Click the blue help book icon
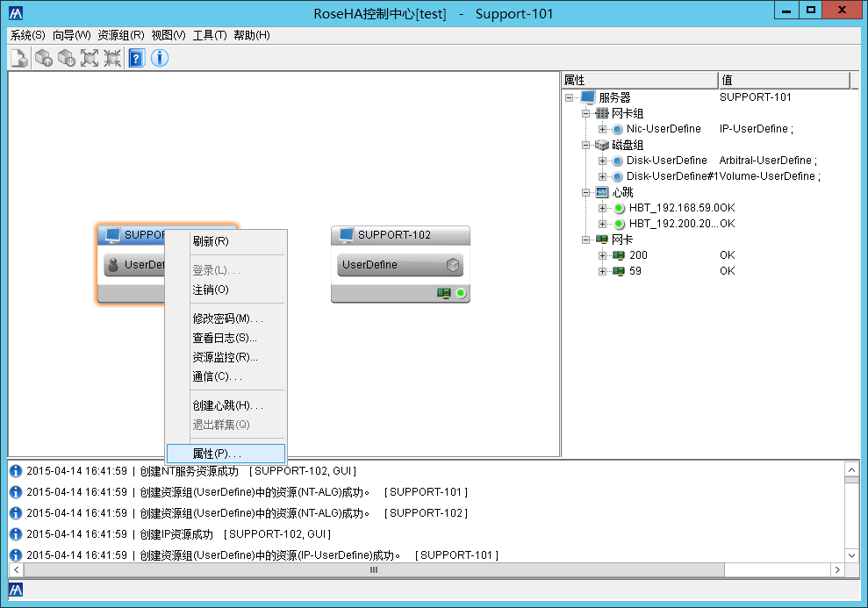The image size is (868, 608). point(136,58)
